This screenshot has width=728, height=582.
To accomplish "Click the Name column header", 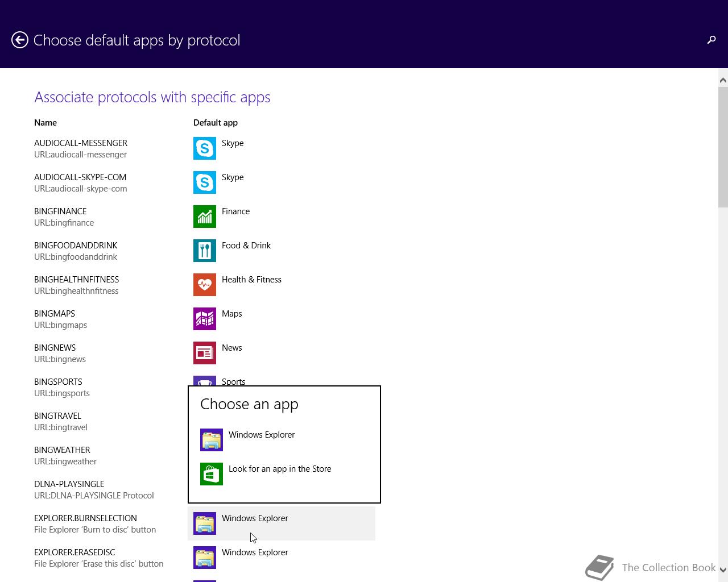I will 45,123.
